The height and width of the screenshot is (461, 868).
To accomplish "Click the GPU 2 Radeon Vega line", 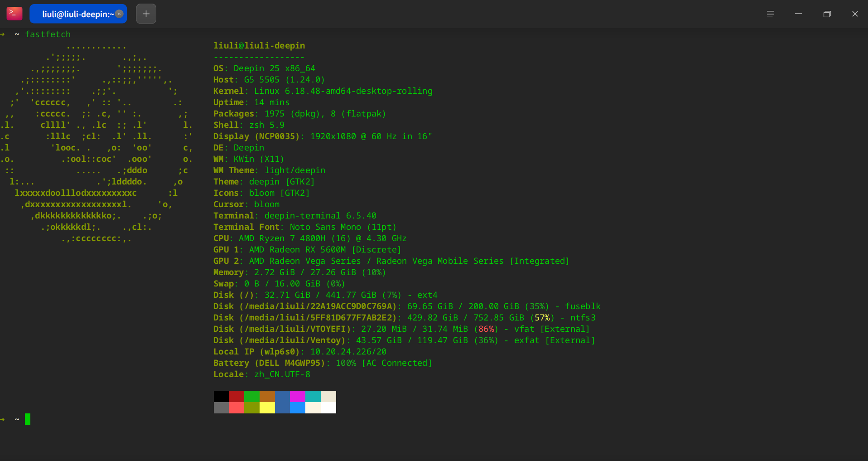I will [x=391, y=261].
